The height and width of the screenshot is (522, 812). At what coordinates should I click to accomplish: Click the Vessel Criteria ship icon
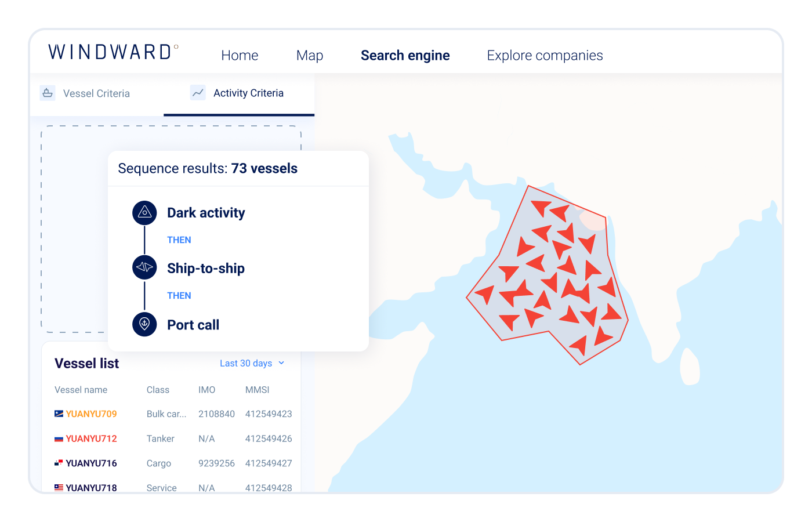[x=48, y=93]
